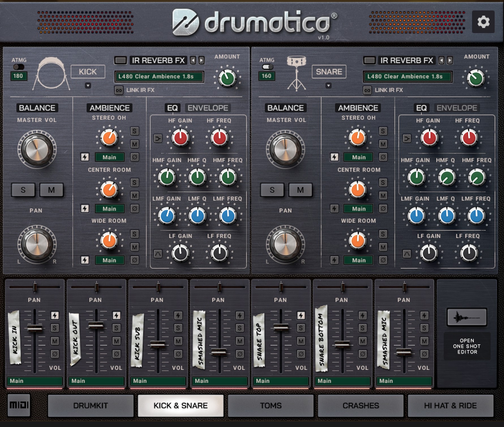Invert phase on Snare Center Room

(383, 209)
